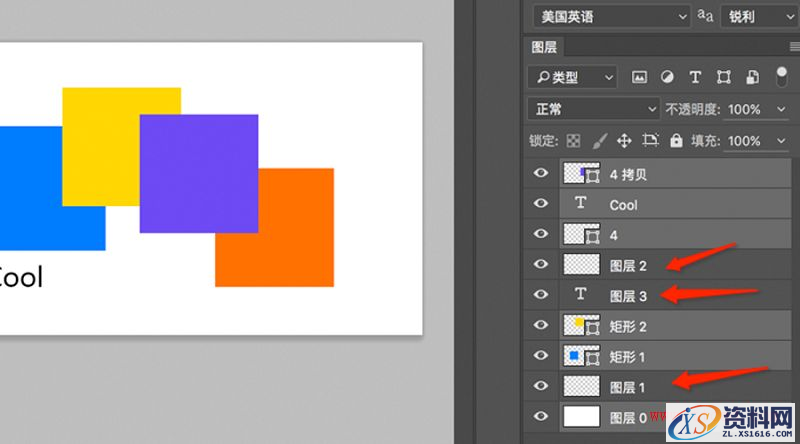Filter layers by type layers icon
Viewport: 800px width, 444px height.
695,77
